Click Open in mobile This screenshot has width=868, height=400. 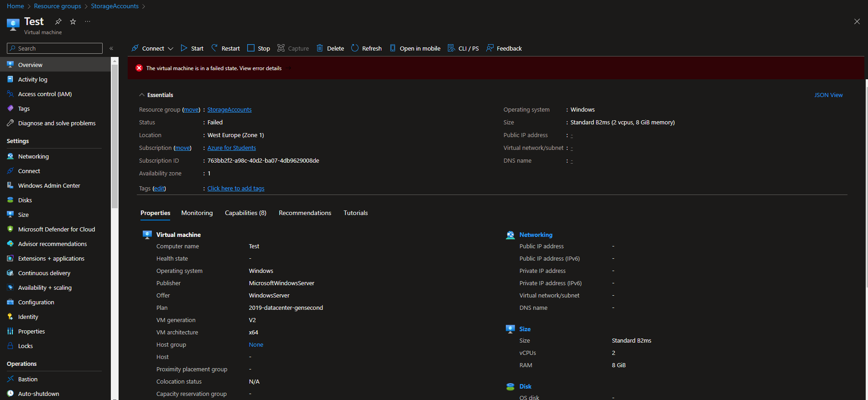[415, 48]
